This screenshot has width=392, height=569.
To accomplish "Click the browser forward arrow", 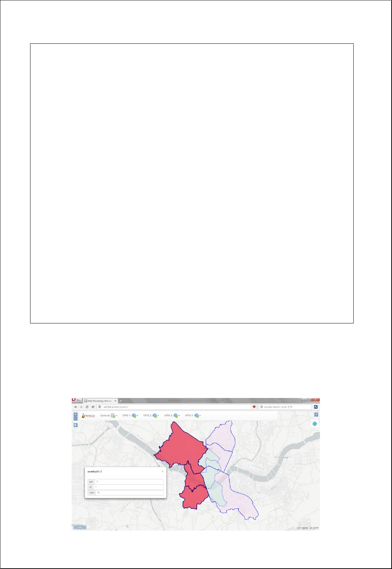I will (81, 407).
